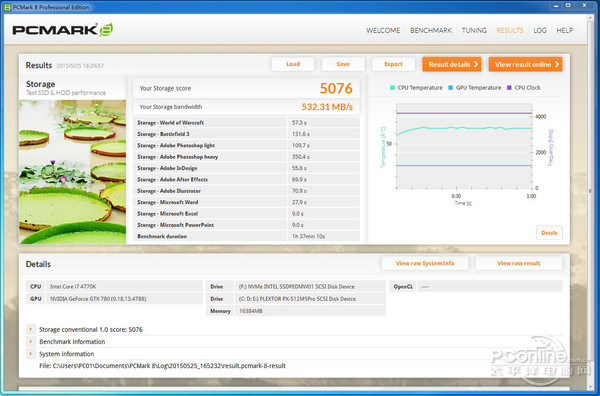This screenshot has height=396, width=600.
Task: Open the HELP tab
Action: click(564, 30)
